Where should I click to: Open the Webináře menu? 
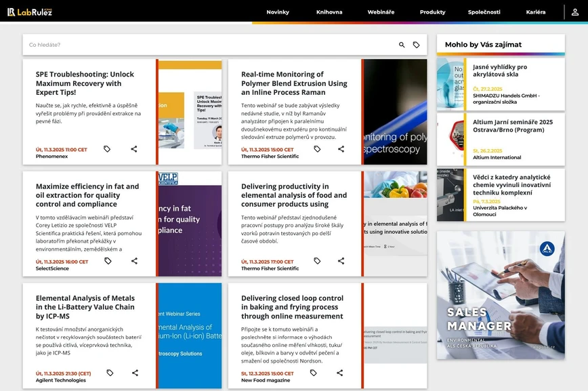381,12
